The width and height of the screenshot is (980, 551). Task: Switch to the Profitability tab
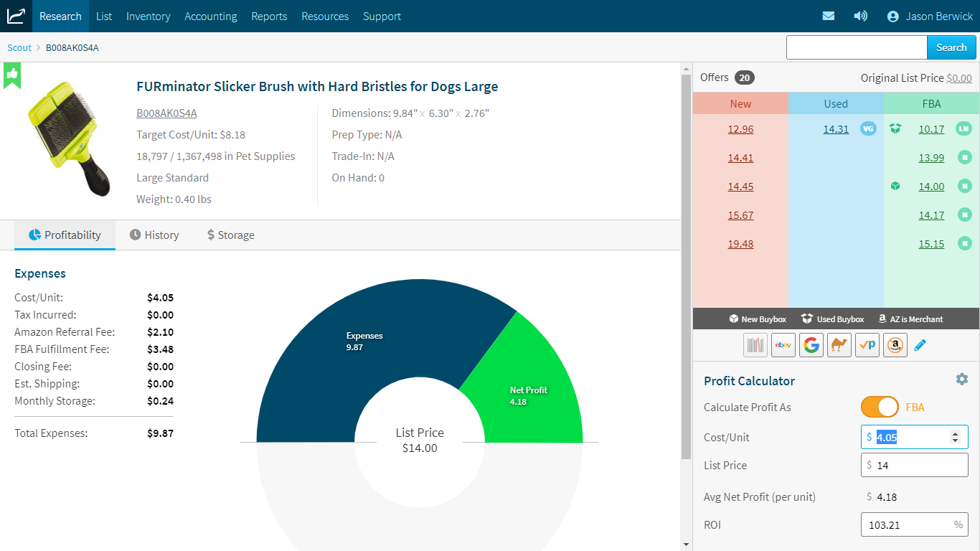point(65,235)
